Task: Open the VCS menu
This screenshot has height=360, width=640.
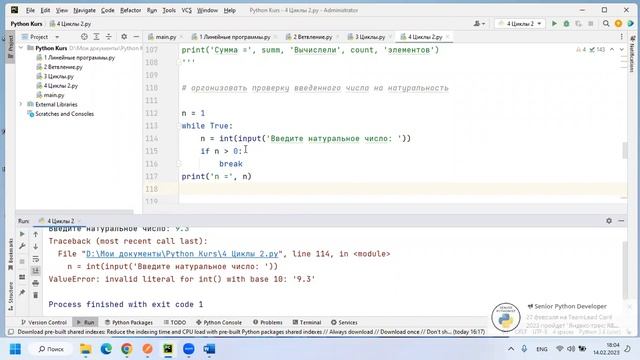Action: 187,10
